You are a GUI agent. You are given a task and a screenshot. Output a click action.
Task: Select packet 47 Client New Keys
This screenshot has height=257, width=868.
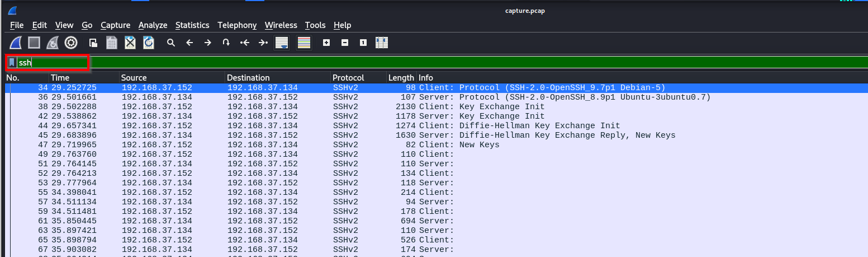click(x=437, y=145)
